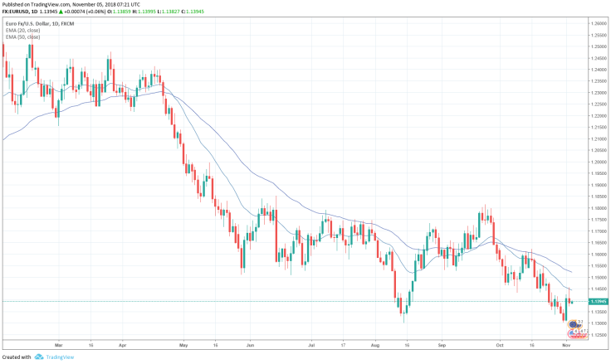This screenshot has width=611, height=364.
Task: Click the 'Jun' date axis label
Action: 250,345
